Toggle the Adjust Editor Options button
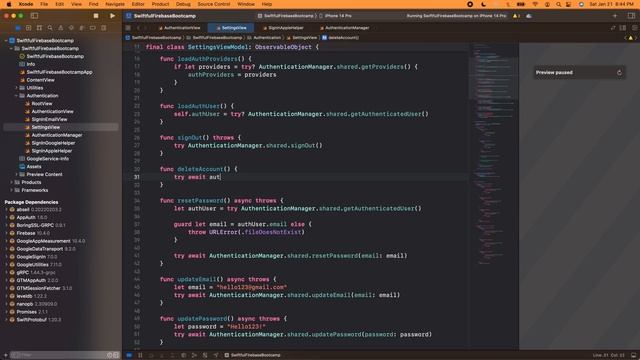 click(623, 28)
